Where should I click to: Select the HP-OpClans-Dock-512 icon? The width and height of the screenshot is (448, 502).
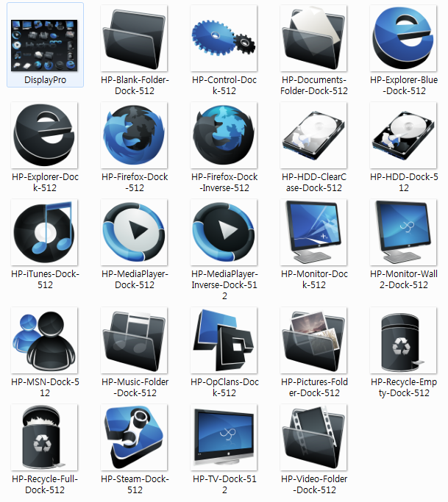click(x=224, y=340)
